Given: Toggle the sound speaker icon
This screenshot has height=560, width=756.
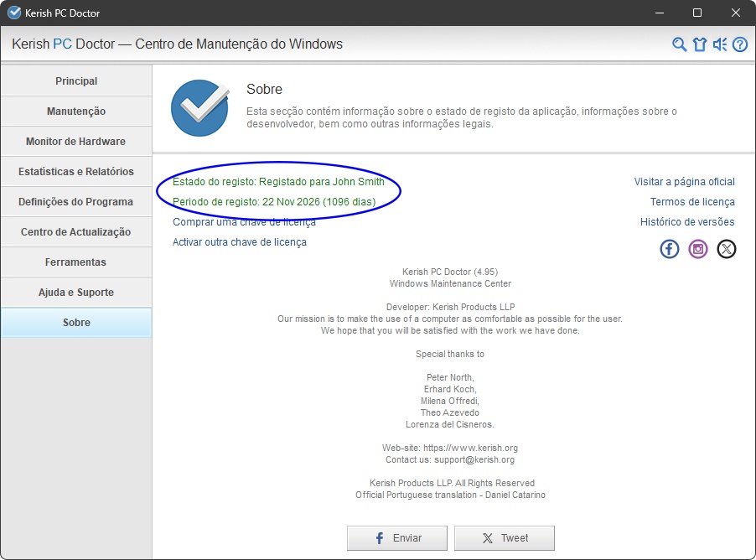Looking at the screenshot, I should 720,44.
